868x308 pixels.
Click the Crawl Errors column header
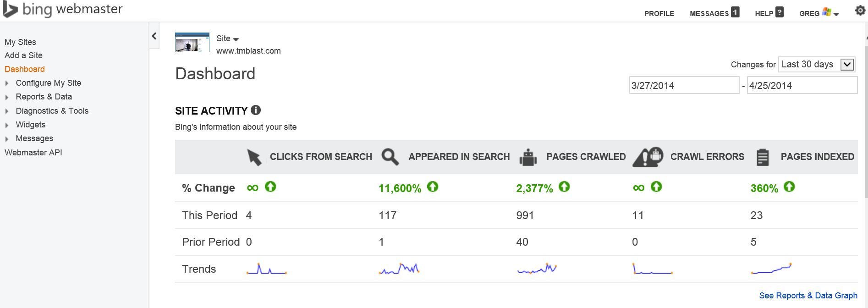pos(707,157)
